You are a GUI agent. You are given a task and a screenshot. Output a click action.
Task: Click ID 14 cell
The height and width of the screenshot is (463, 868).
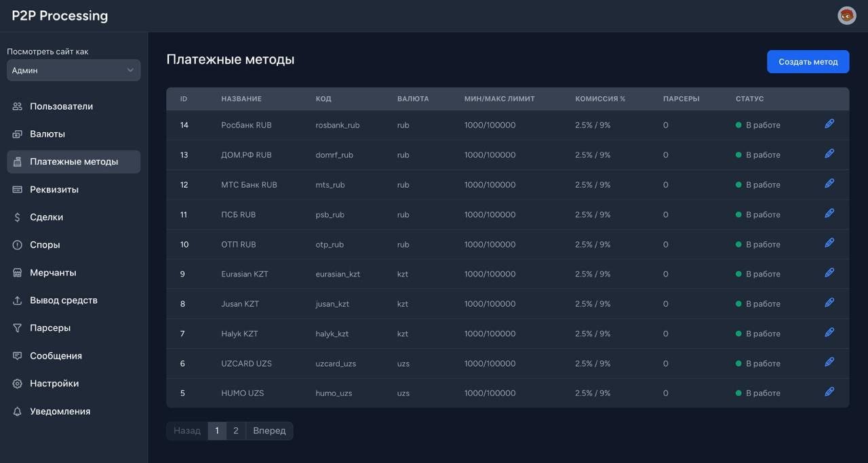[x=184, y=125]
